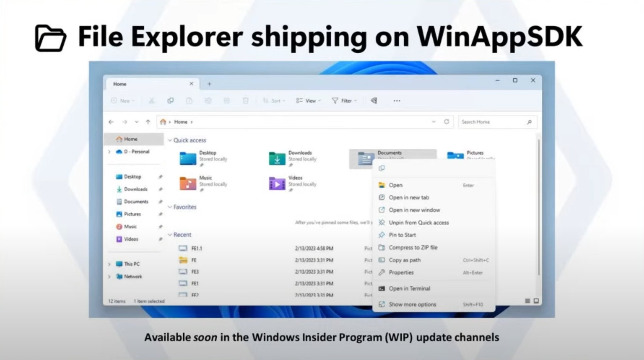Image resolution: width=644 pixels, height=360 pixels.
Task: Select Home in the navigation pane
Action: [x=134, y=139]
